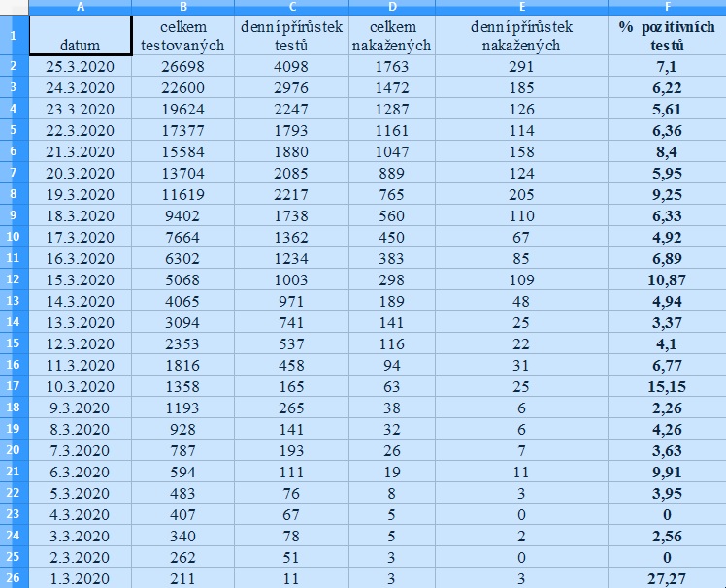Select the date cell 10.3.2020
726x588 pixels.
point(80,386)
